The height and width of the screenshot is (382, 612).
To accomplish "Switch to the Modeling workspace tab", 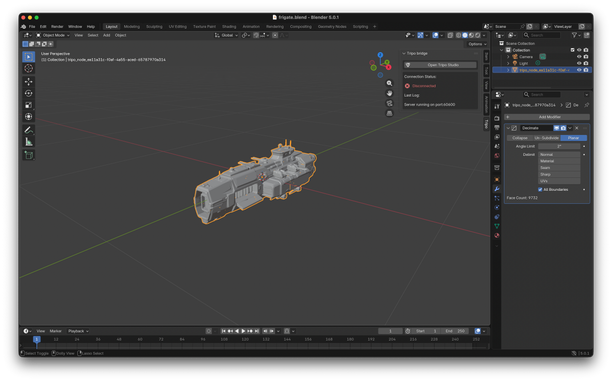I will [132, 27].
